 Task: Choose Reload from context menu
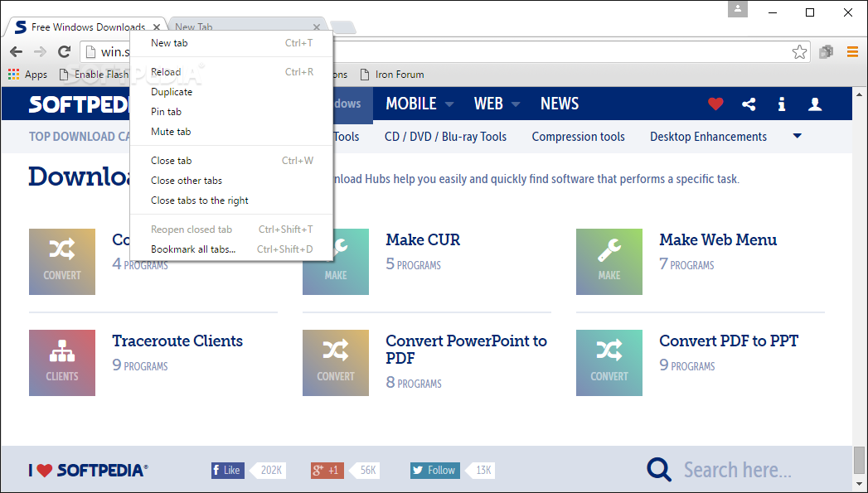pos(231,72)
